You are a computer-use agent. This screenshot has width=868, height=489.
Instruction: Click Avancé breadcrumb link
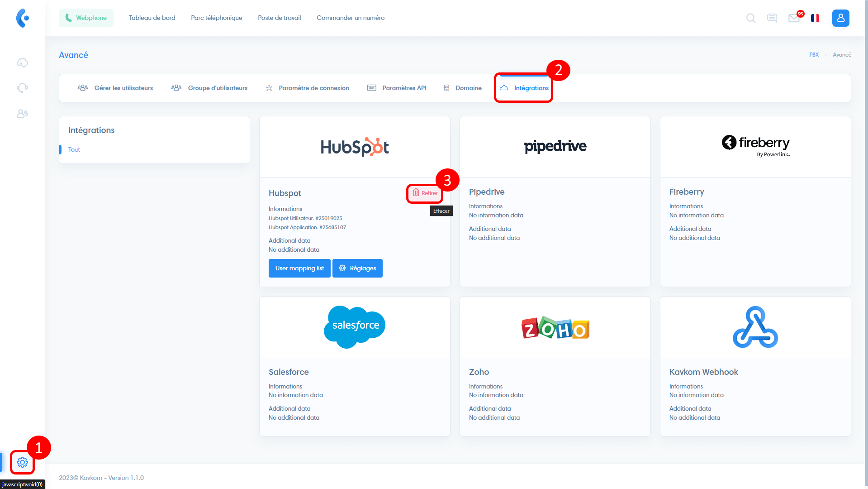842,55
